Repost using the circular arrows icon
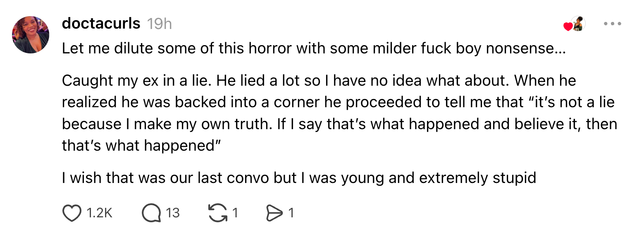644x231 pixels. pyautogui.click(x=217, y=213)
